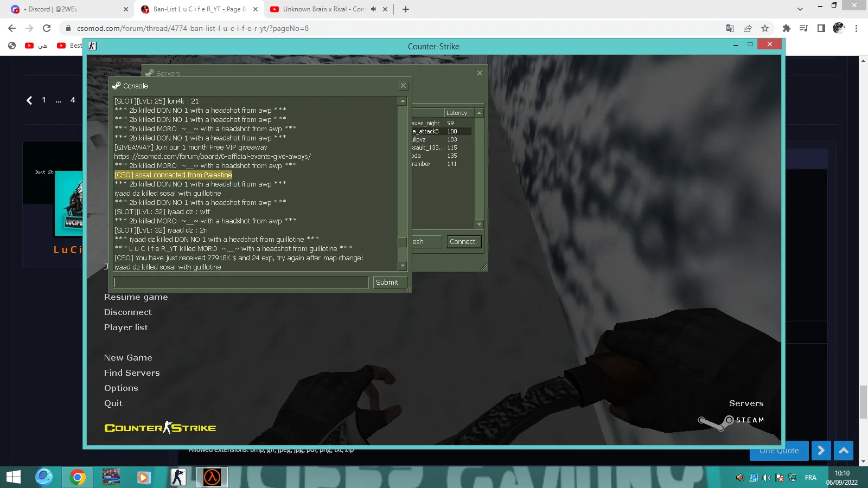Click the Servers label above Steam logo
This screenshot has width=868, height=488.
(x=746, y=403)
